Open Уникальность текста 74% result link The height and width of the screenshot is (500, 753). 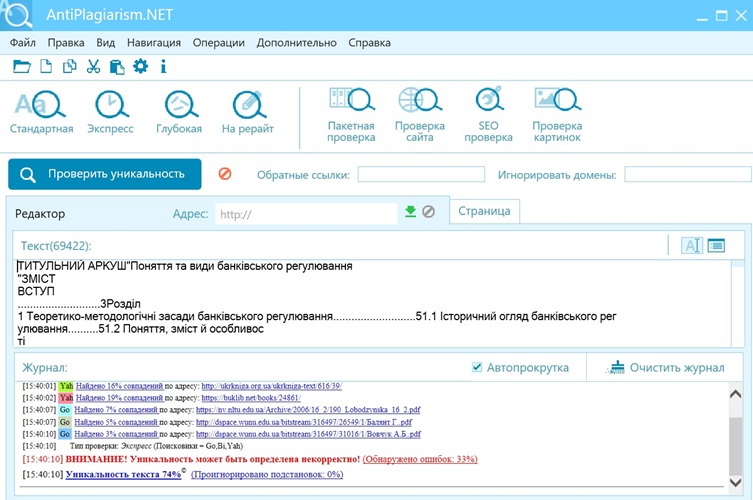(x=123, y=474)
